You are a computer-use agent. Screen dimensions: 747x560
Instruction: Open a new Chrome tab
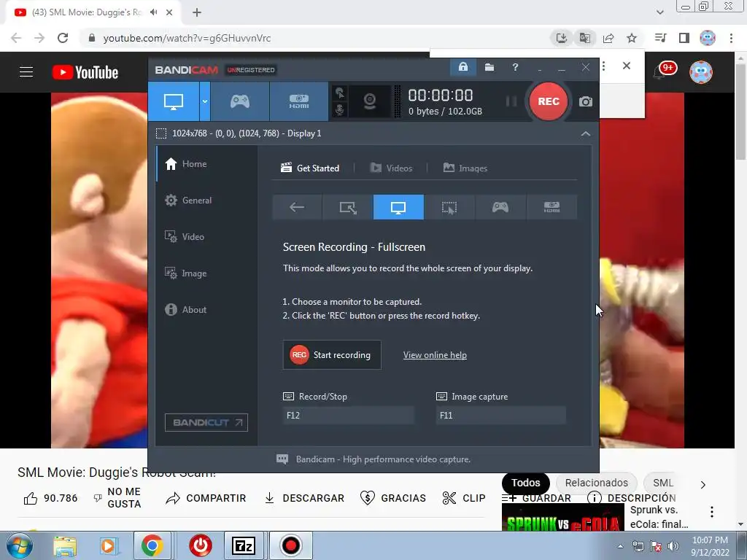[x=197, y=12]
